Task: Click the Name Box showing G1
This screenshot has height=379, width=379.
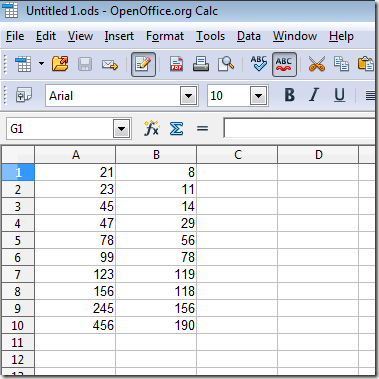Action: pos(60,129)
